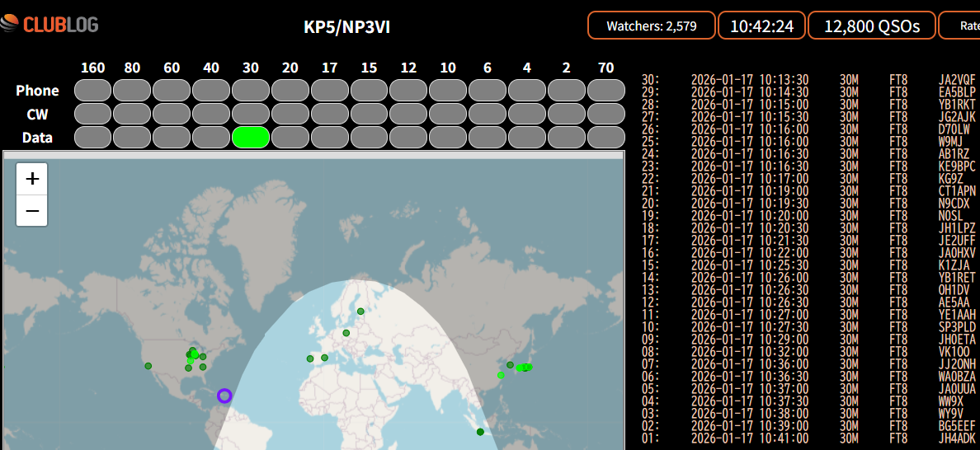Click the 12,800 QSOs counter box
This screenshot has width=980, height=450.
[x=871, y=26]
